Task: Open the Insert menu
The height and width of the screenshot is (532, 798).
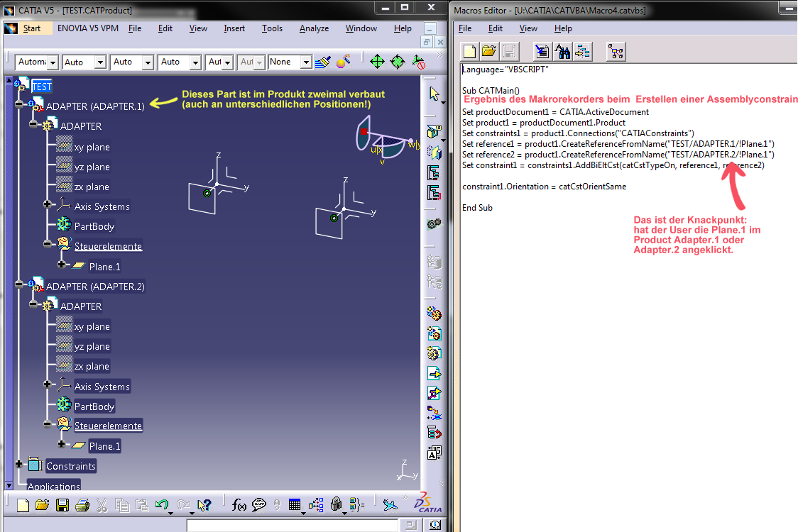Action: (x=234, y=28)
